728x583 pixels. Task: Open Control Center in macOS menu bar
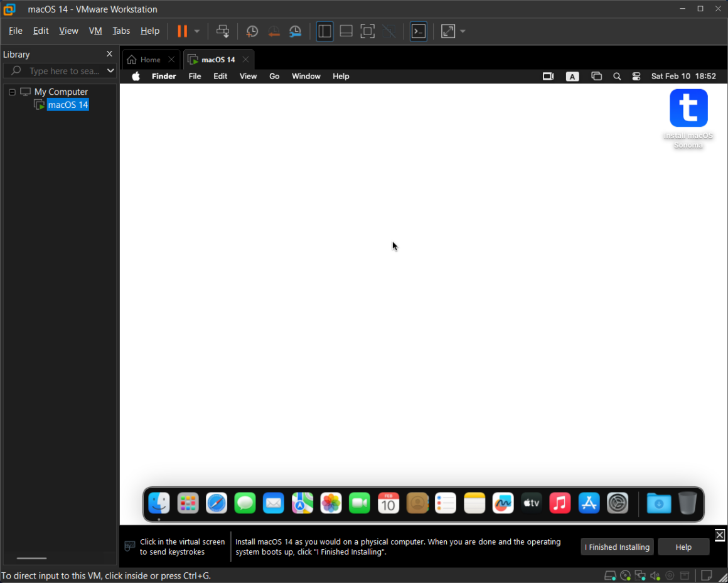tap(636, 76)
